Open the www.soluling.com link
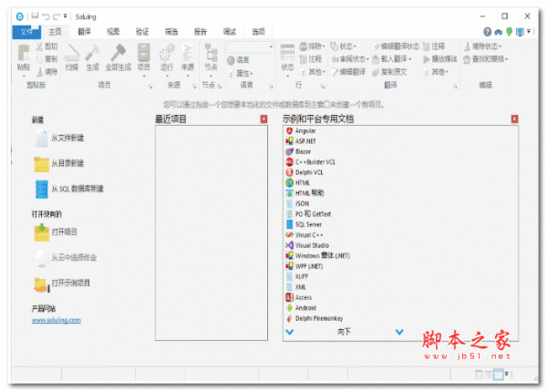The height and width of the screenshot is (392, 547). pyautogui.click(x=57, y=320)
